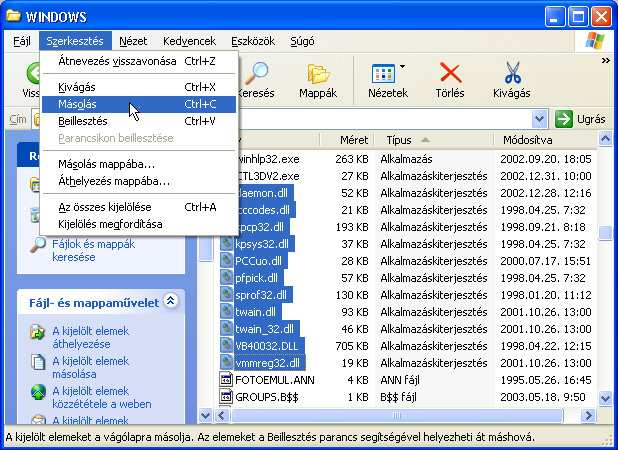This screenshot has height=450, width=618.
Task: Click the move icon beside A kijelölt elemek áthelyezése
Action: tap(38, 332)
